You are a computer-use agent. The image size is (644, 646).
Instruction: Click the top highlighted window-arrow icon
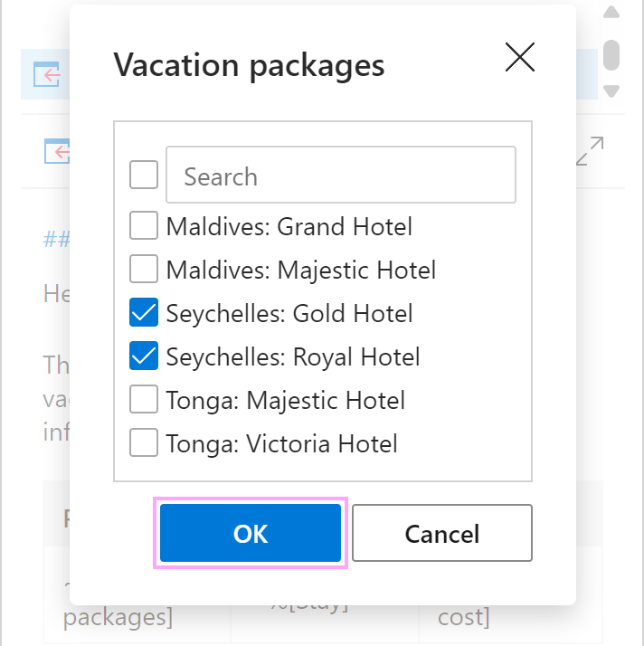(x=47, y=74)
